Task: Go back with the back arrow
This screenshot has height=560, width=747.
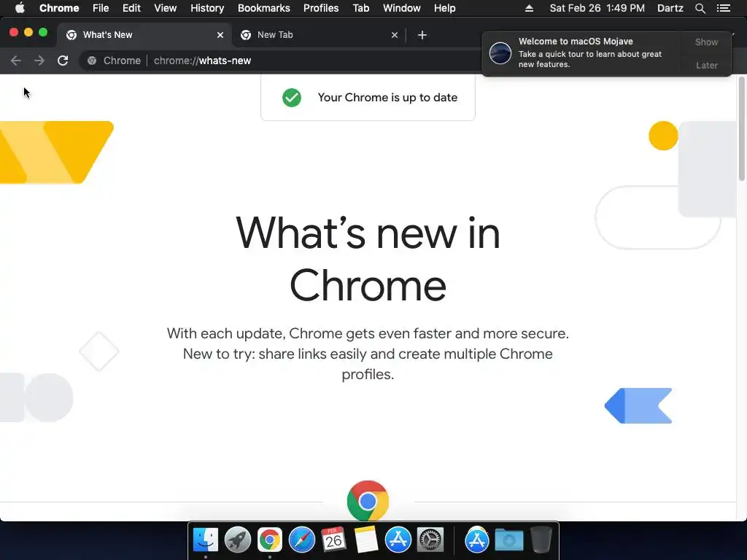Action: tap(16, 61)
